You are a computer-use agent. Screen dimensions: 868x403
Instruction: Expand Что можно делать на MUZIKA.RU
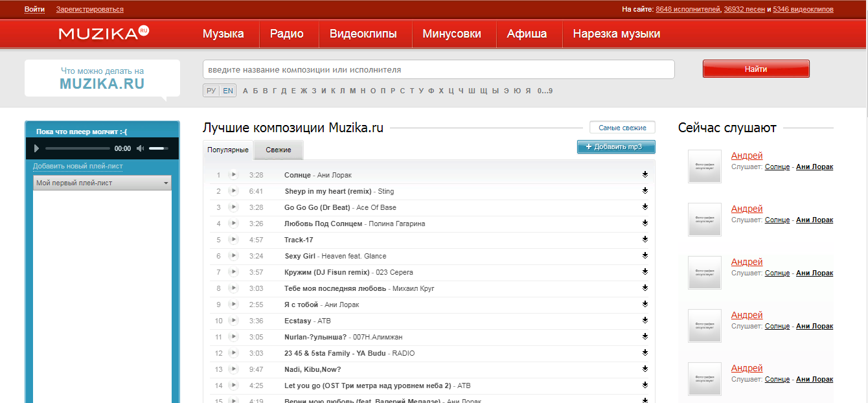click(102, 78)
